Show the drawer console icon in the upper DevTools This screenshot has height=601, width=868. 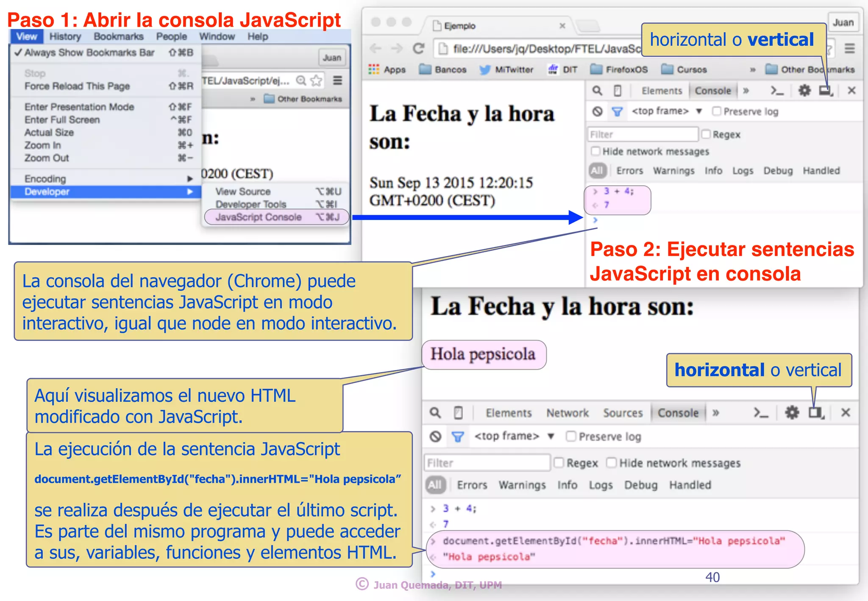776,91
